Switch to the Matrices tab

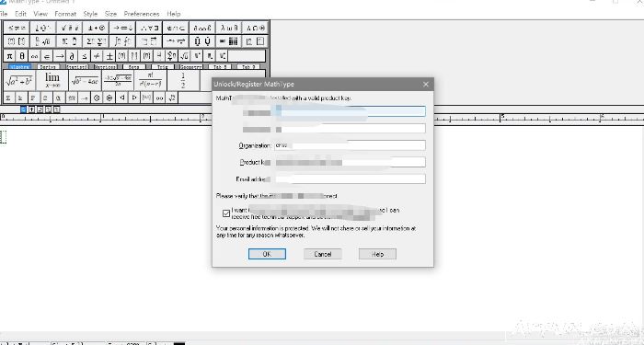[x=105, y=66]
